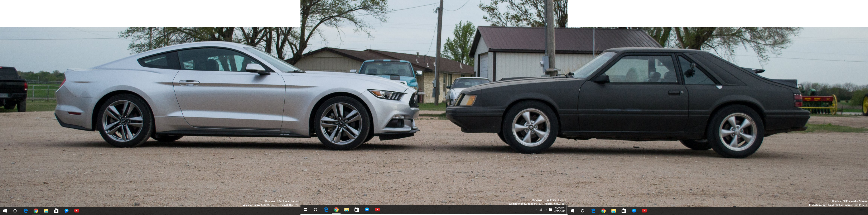Open the clock showing 6:20 AM 4/20/2016
This screenshot has height=215, width=868.
click(560, 210)
